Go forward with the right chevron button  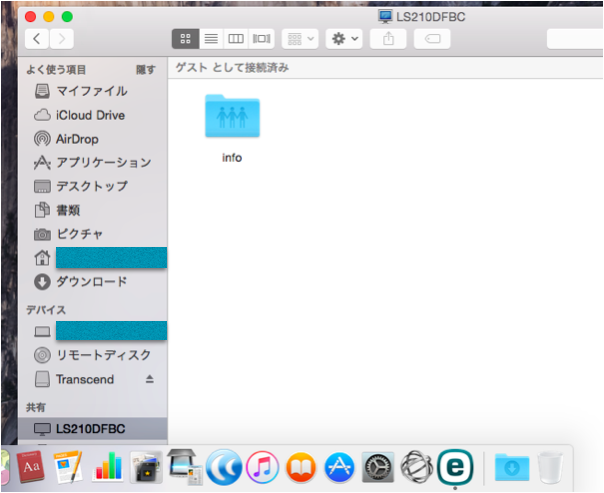coord(62,39)
